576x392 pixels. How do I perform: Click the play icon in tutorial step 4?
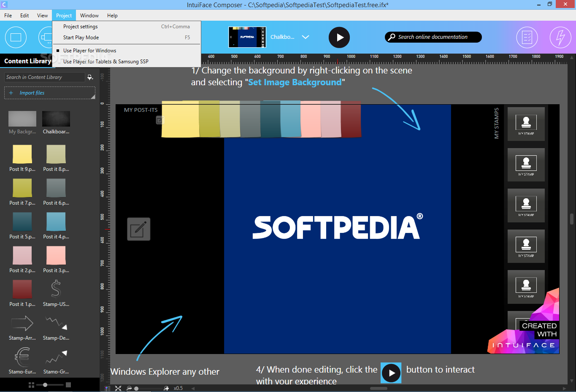pyautogui.click(x=391, y=373)
